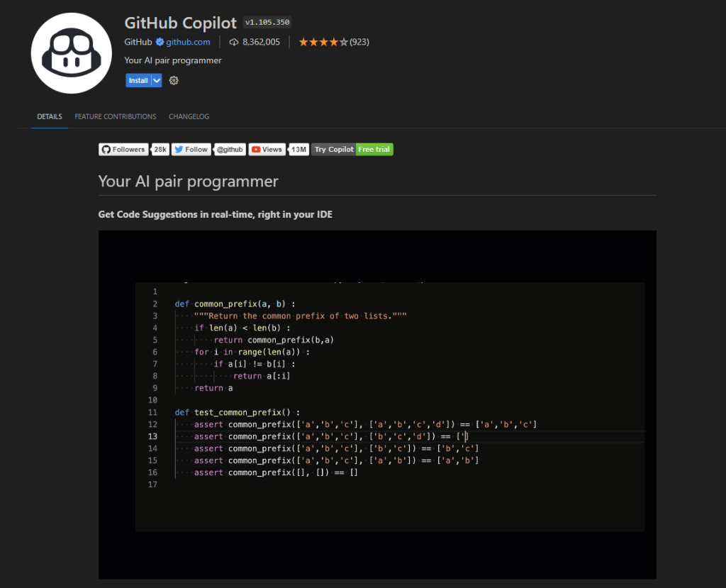Switch to the Changelog tab
The width and height of the screenshot is (726, 588).
(189, 117)
